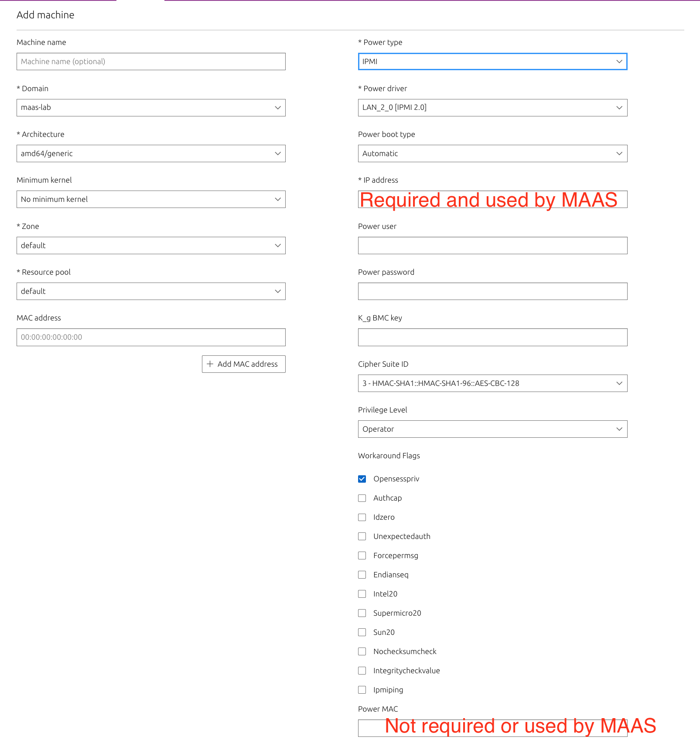Screen dimensions: 700x743
Task: Change the Privilege Level dropdown
Action: coord(492,429)
